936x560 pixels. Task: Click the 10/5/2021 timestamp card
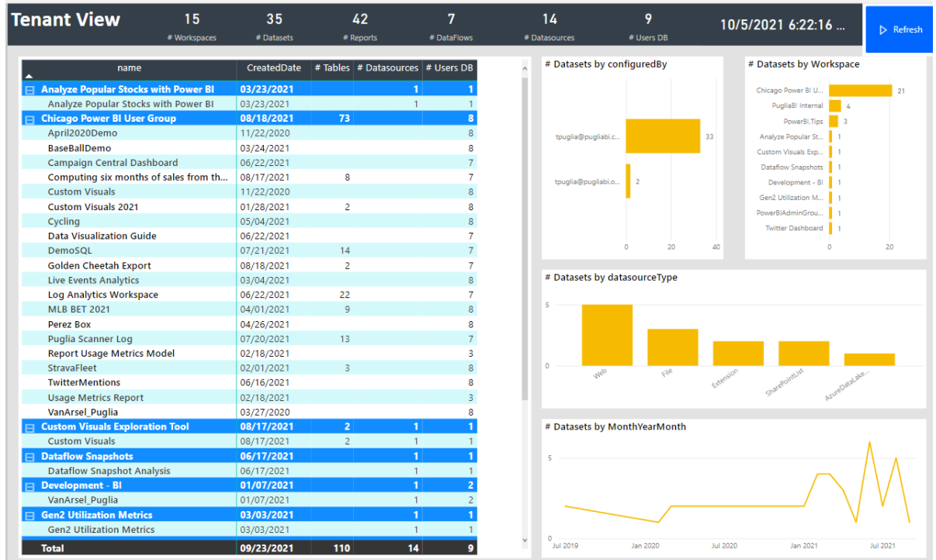781,25
